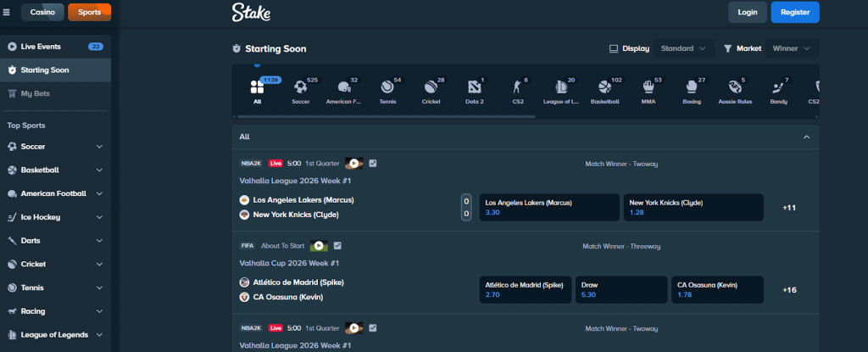Viewport: 868px width, 352px height.
Task: Bet on Los Angeles Lakers at 3.30
Action: (x=549, y=207)
